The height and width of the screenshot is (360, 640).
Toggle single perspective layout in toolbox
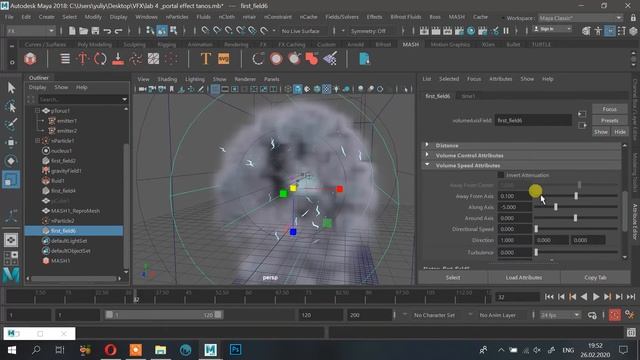click(x=11, y=240)
